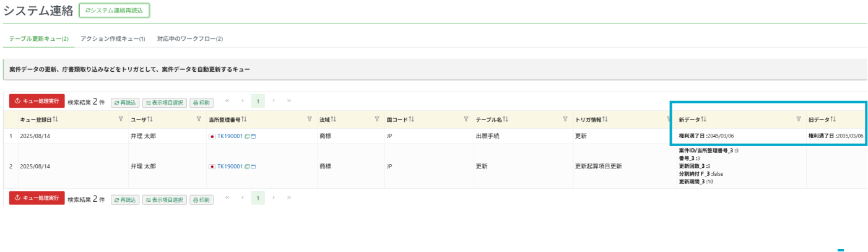The height and width of the screenshot is (252, 868).
Task: Click the 新データ column filter funnel
Action: tap(798, 119)
